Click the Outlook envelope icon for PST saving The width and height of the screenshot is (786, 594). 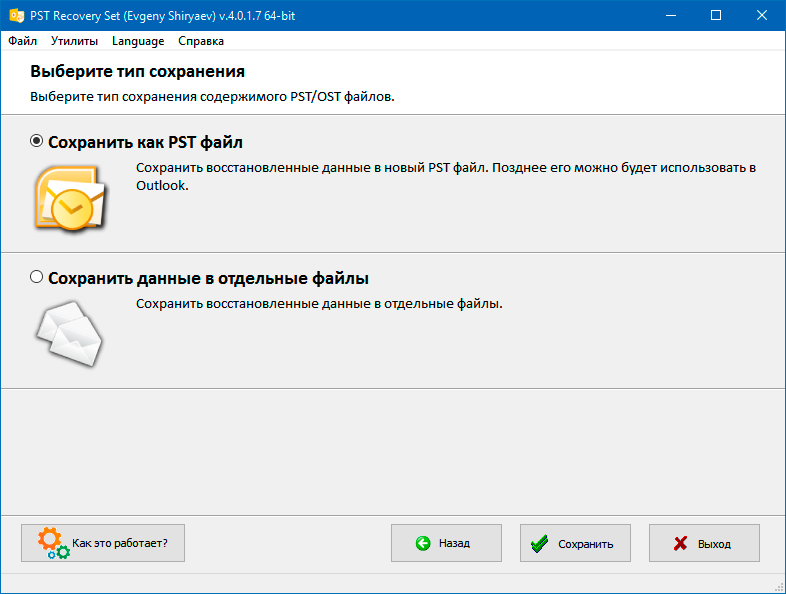coord(71,198)
